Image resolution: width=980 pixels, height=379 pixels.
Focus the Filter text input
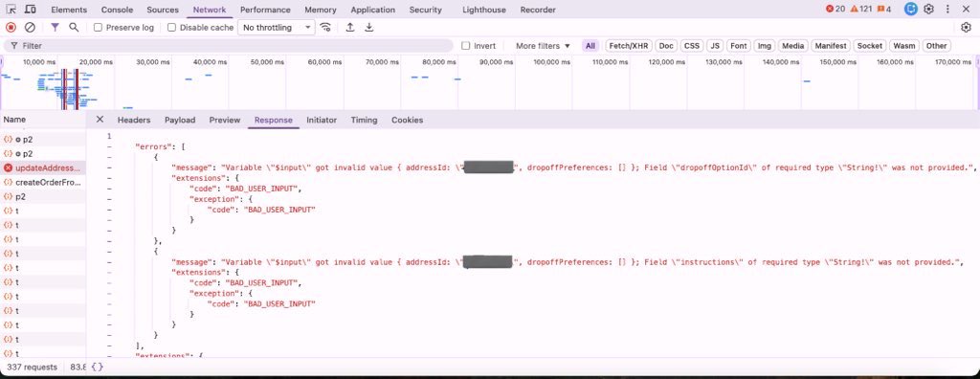tap(228, 46)
